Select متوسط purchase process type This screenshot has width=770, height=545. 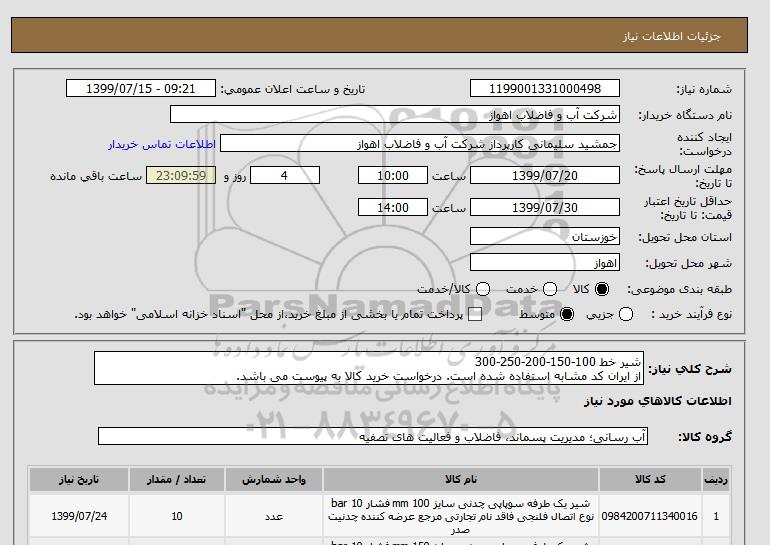click(567, 314)
